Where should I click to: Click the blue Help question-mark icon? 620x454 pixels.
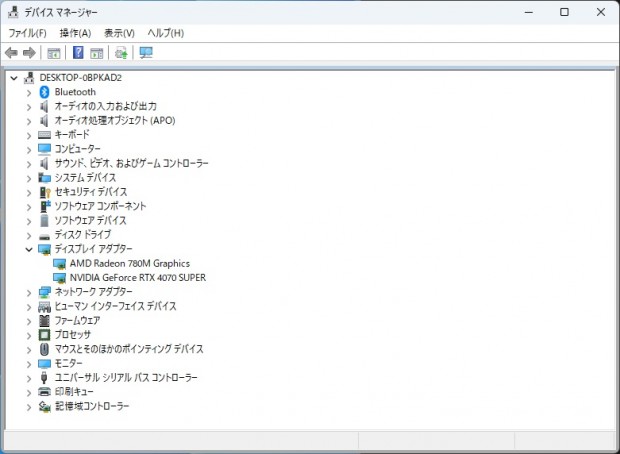click(x=78, y=52)
